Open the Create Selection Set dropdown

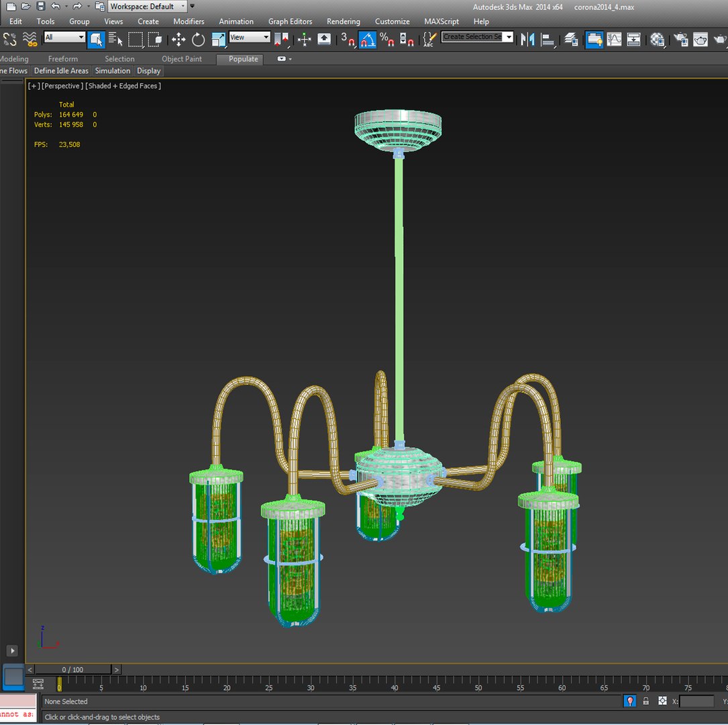(477, 37)
